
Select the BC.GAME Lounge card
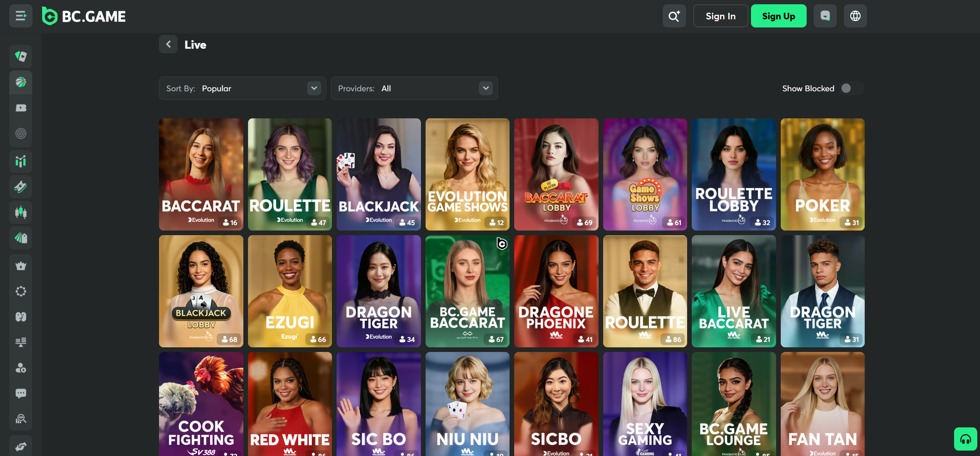tap(734, 404)
